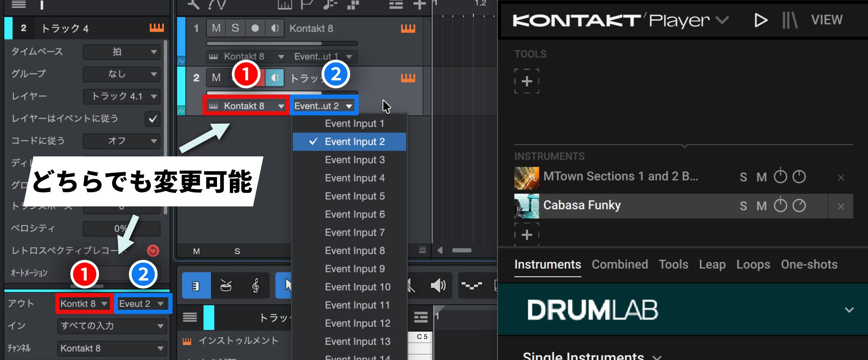Toggle monitor on track 1
This screenshot has height=360, width=868.
274,28
